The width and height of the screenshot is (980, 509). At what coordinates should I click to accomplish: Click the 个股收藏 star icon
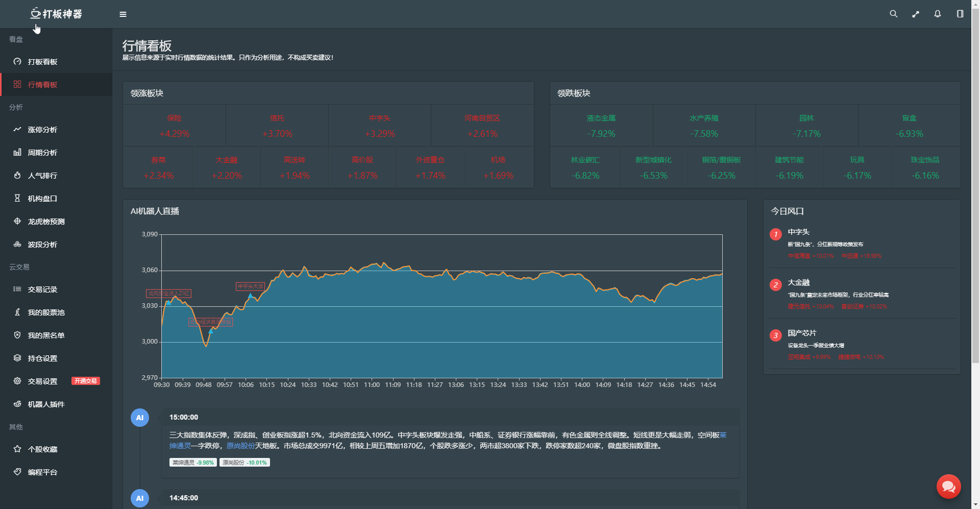point(17,449)
